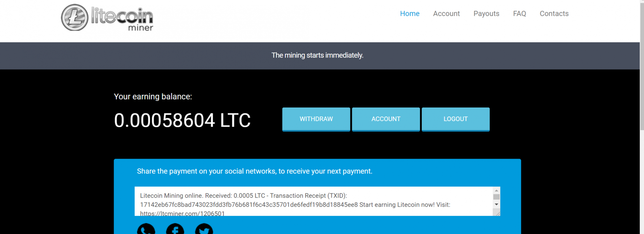Click the "Your earning balance:" label

tap(153, 97)
